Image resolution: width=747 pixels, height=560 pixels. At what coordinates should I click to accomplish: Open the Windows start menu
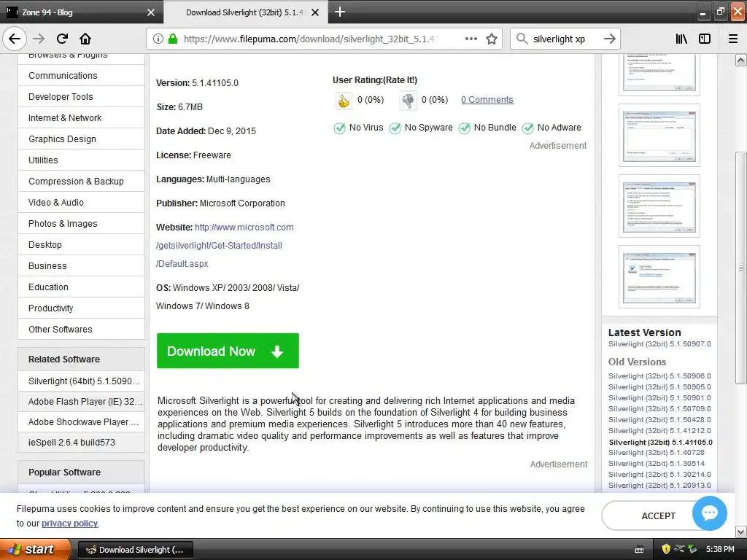tap(35, 550)
